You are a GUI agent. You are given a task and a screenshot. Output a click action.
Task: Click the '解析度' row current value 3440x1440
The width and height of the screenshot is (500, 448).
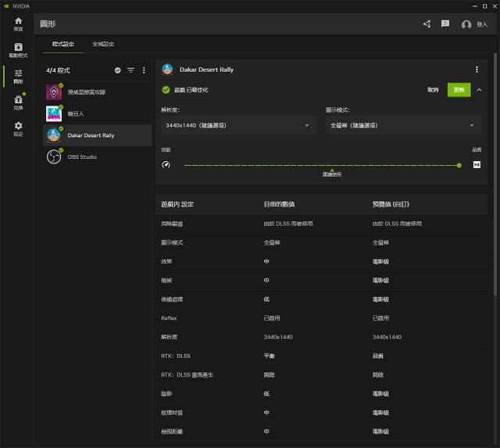(x=278, y=337)
